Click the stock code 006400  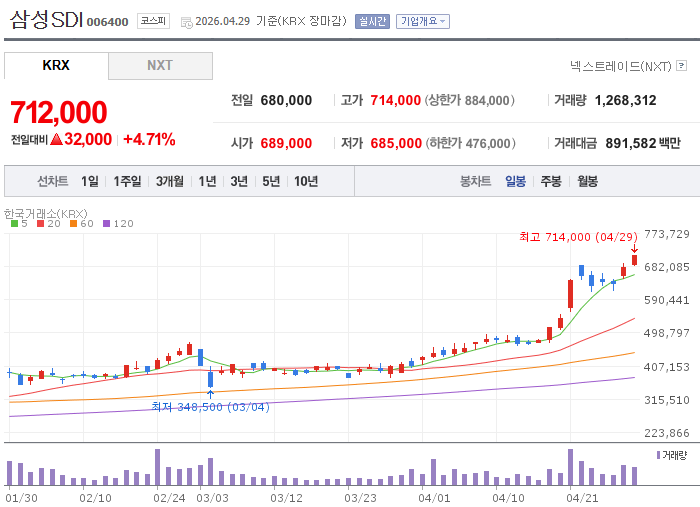pyautogui.click(x=108, y=22)
